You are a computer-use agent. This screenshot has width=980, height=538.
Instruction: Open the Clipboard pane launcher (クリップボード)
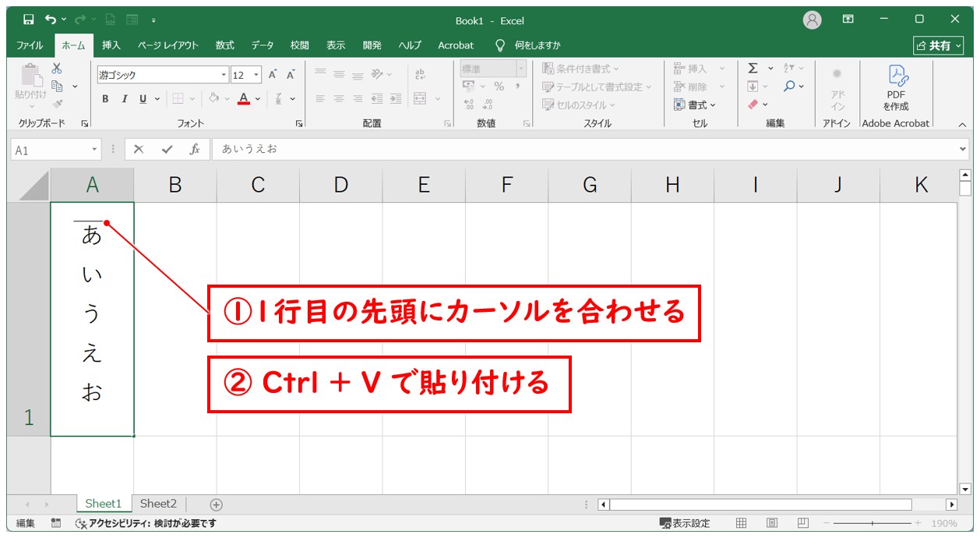84,124
